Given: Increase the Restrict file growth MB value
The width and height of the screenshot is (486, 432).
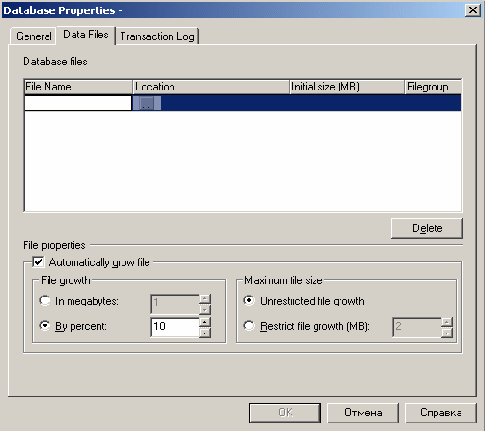Looking at the screenshot, I should [447, 322].
